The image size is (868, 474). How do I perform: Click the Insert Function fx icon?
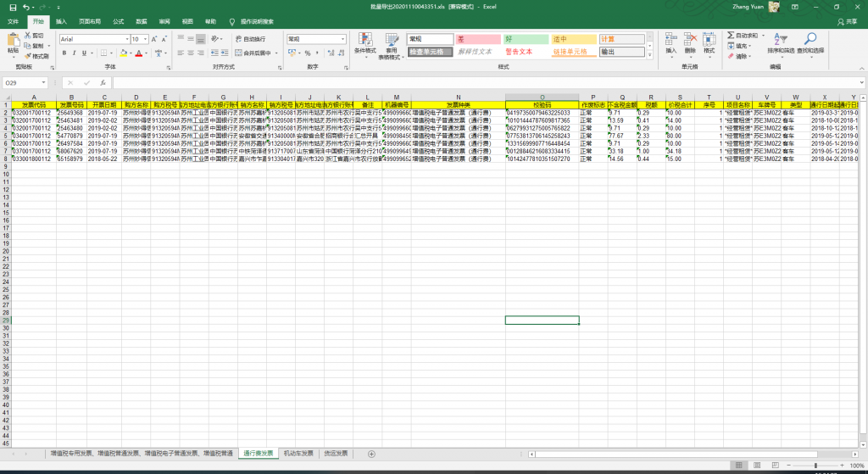pos(103,82)
